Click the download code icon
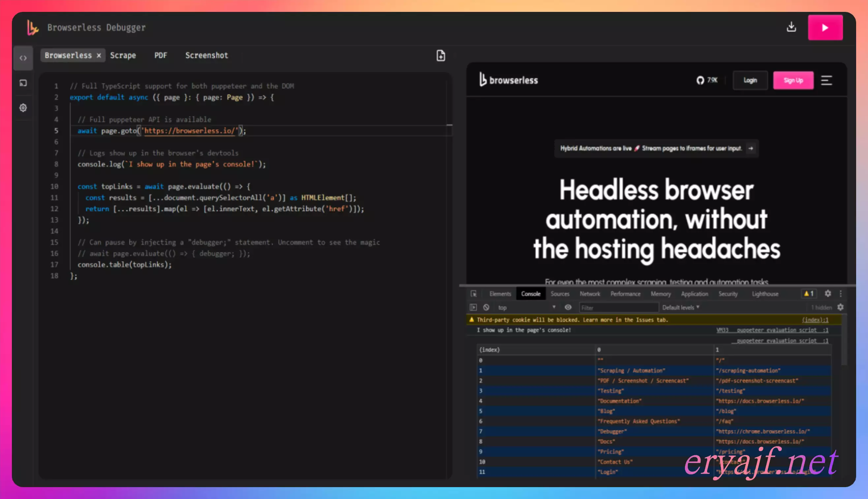 [791, 27]
